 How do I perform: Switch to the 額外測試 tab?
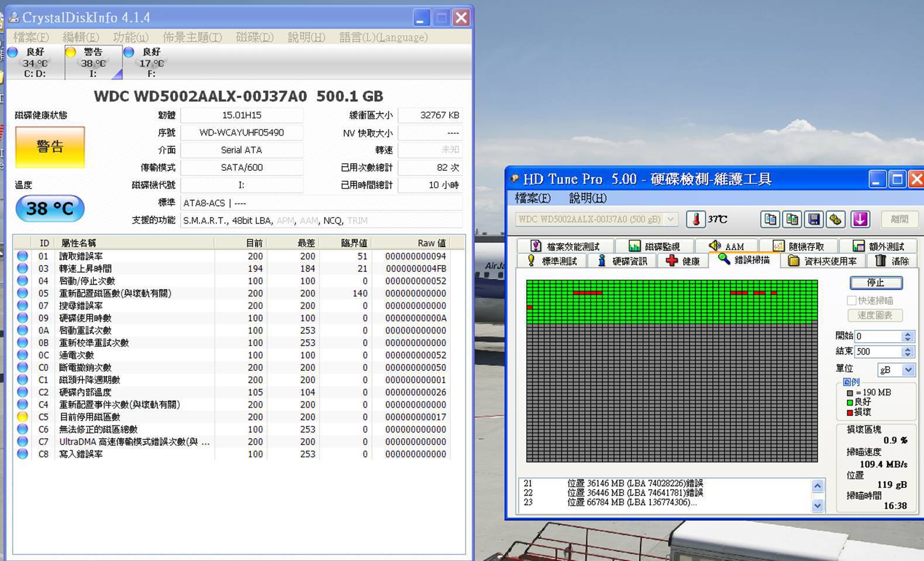click(878, 246)
